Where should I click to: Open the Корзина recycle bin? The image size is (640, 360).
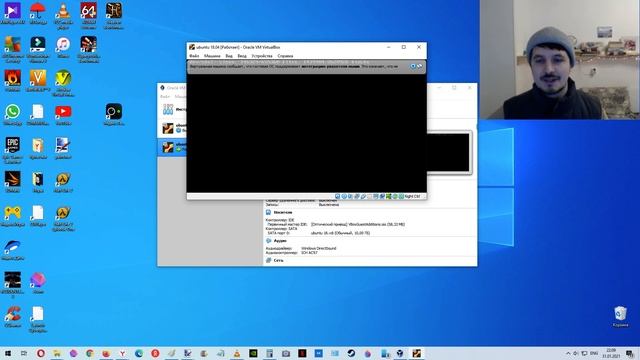pos(620,316)
